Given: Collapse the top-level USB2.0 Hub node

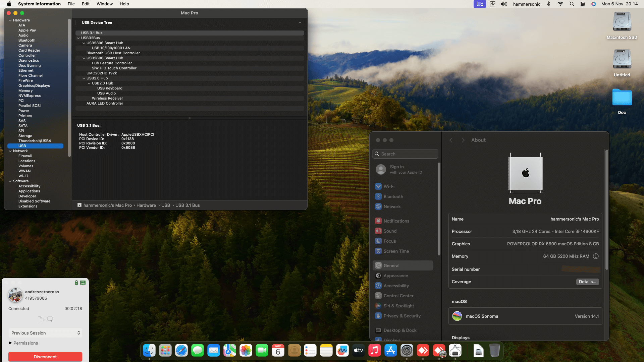Looking at the screenshot, I should click(x=84, y=78).
